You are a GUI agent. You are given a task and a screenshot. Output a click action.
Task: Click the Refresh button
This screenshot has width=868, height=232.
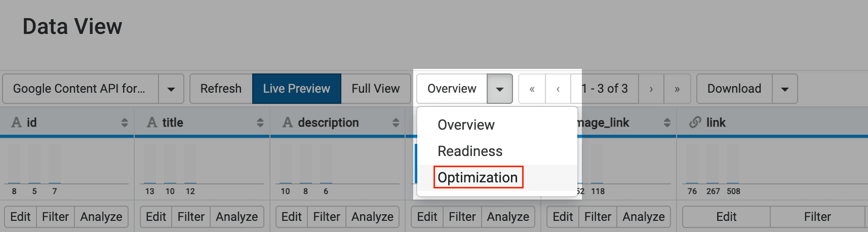pyautogui.click(x=221, y=89)
